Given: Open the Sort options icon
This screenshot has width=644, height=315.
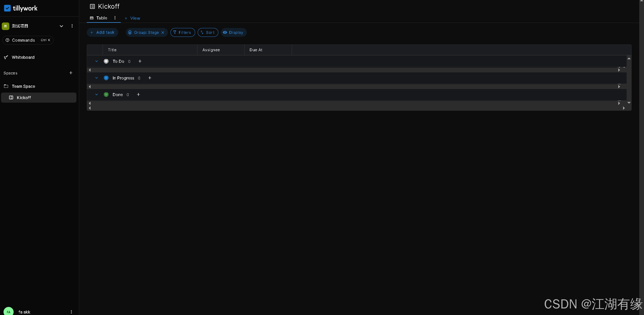Looking at the screenshot, I should pos(202,32).
